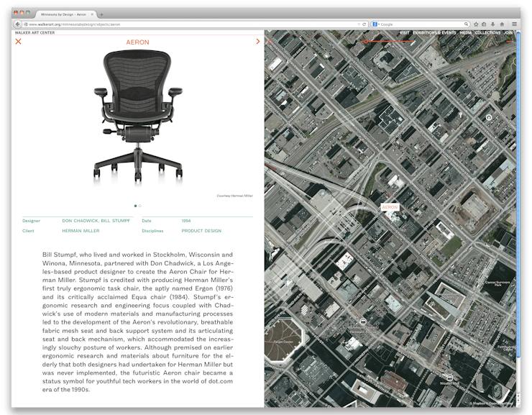Viewport: 532px width, 415px height.
Task: Open a new browser tab with plus
Action: click(101, 14)
